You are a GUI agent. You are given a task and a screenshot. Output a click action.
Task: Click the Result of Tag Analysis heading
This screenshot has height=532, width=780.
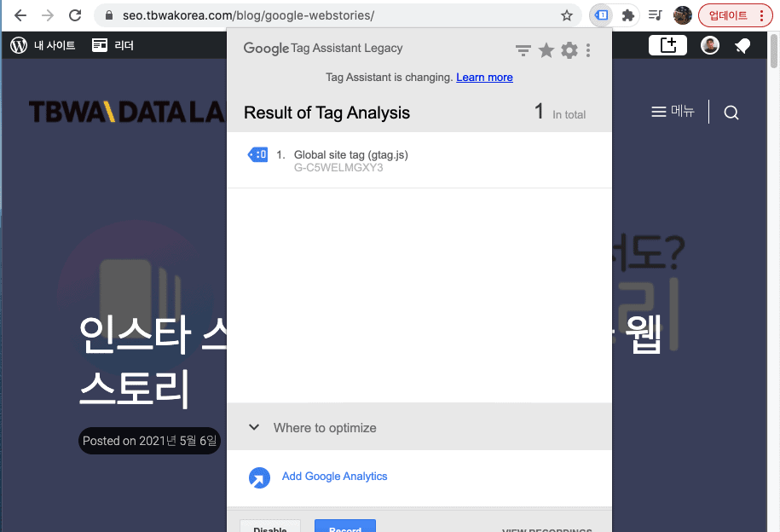(326, 113)
